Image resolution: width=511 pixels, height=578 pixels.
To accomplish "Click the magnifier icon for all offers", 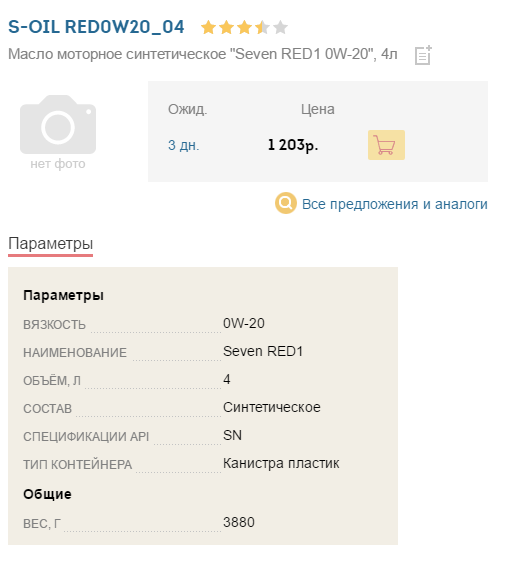I will click(x=286, y=203).
